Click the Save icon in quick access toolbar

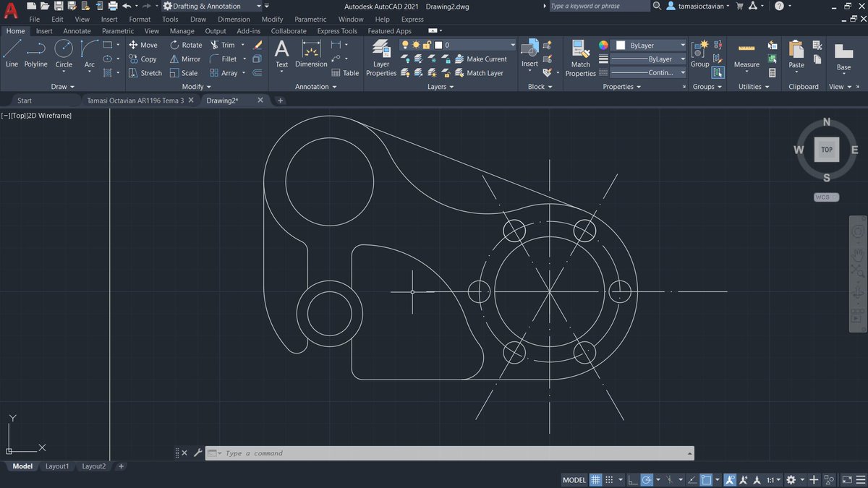(58, 6)
